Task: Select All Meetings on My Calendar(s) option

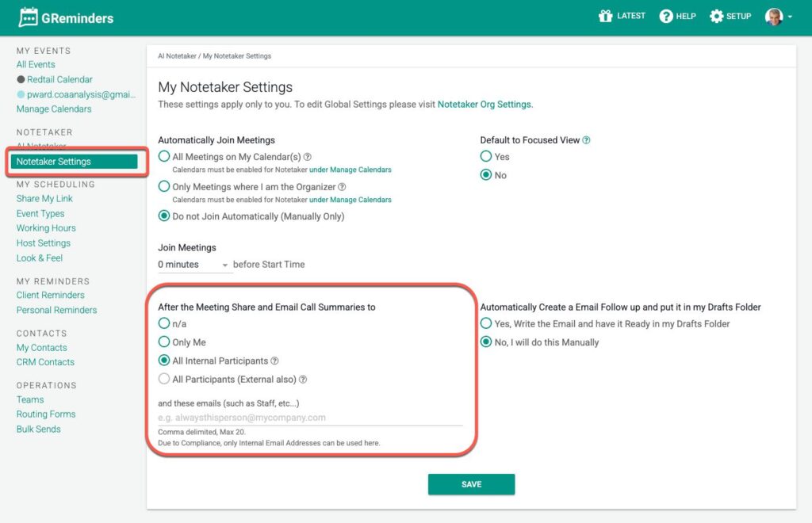Action: [164, 157]
